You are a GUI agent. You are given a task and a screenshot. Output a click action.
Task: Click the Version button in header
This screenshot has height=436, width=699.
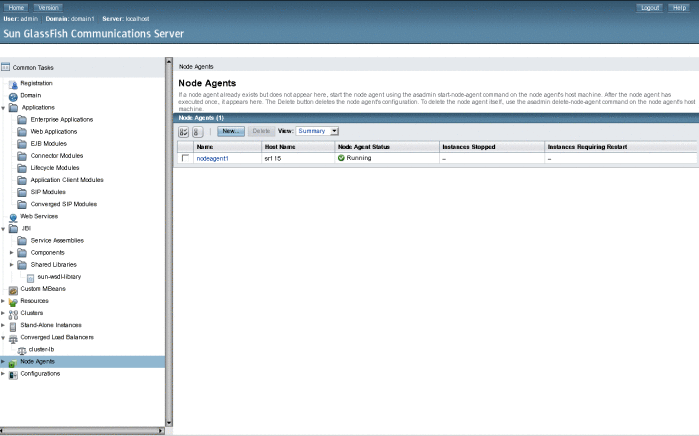48,8
